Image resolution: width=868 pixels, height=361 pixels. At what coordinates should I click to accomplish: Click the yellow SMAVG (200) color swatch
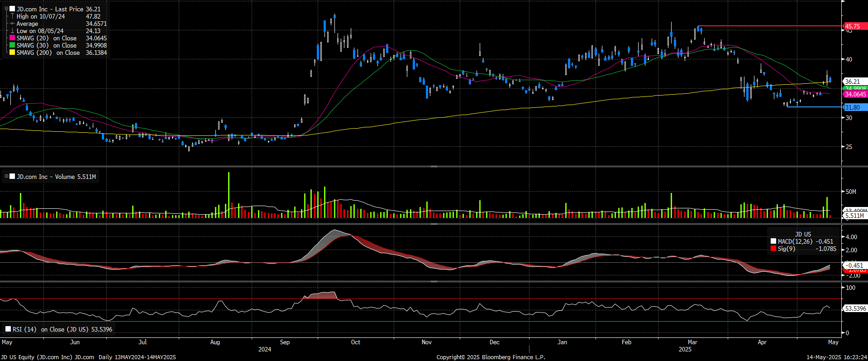[12, 53]
